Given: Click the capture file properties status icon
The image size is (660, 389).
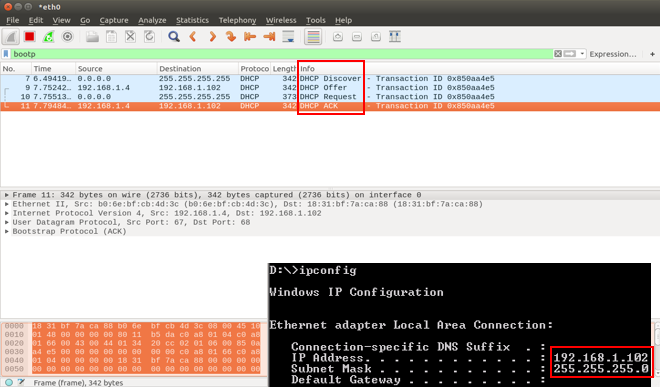Looking at the screenshot, I should [x=21, y=382].
